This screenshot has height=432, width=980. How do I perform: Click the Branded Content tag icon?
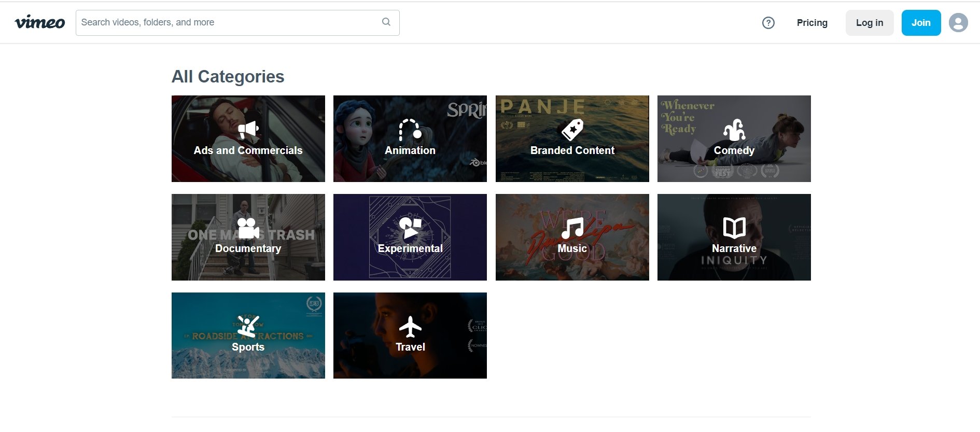pos(572,130)
